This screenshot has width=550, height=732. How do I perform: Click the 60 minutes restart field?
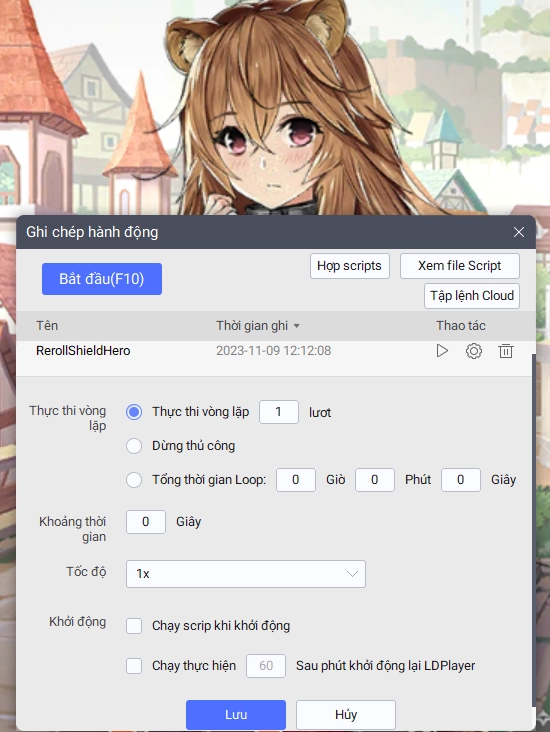tap(266, 666)
